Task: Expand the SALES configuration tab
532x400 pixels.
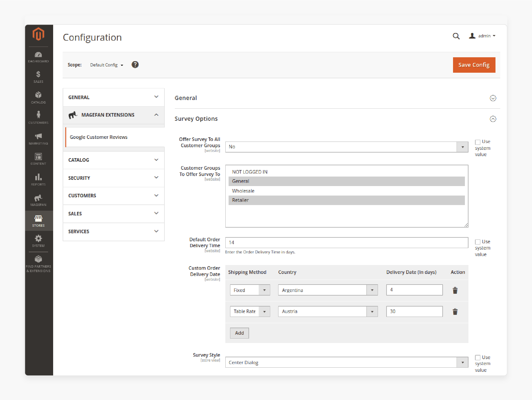Action: (x=114, y=214)
